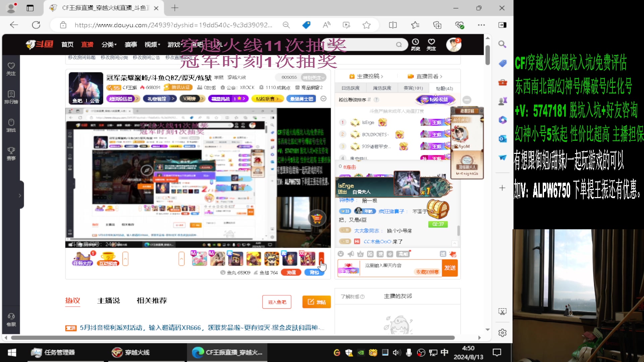The width and height of the screenshot is (644, 362).
Task: Click 进入鱼吧 button
Action: pos(277,302)
